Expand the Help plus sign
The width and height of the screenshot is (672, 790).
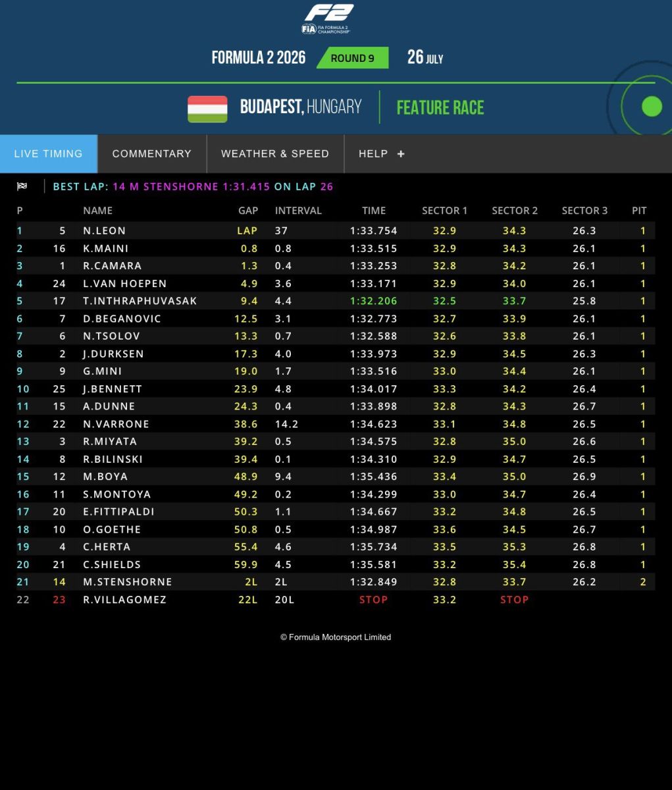(401, 154)
